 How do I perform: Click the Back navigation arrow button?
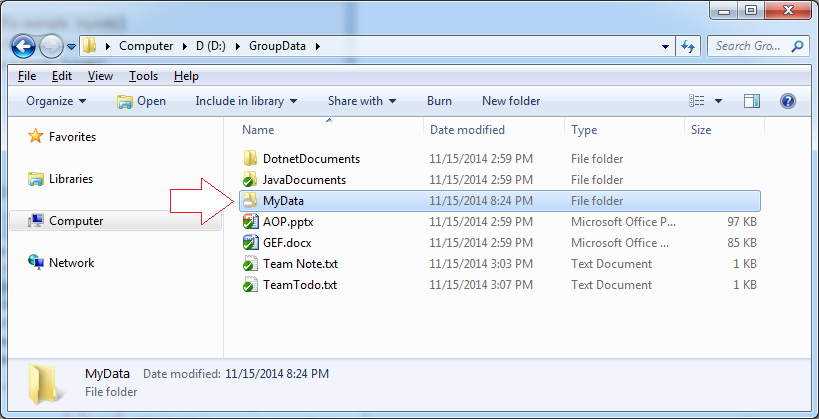point(23,46)
